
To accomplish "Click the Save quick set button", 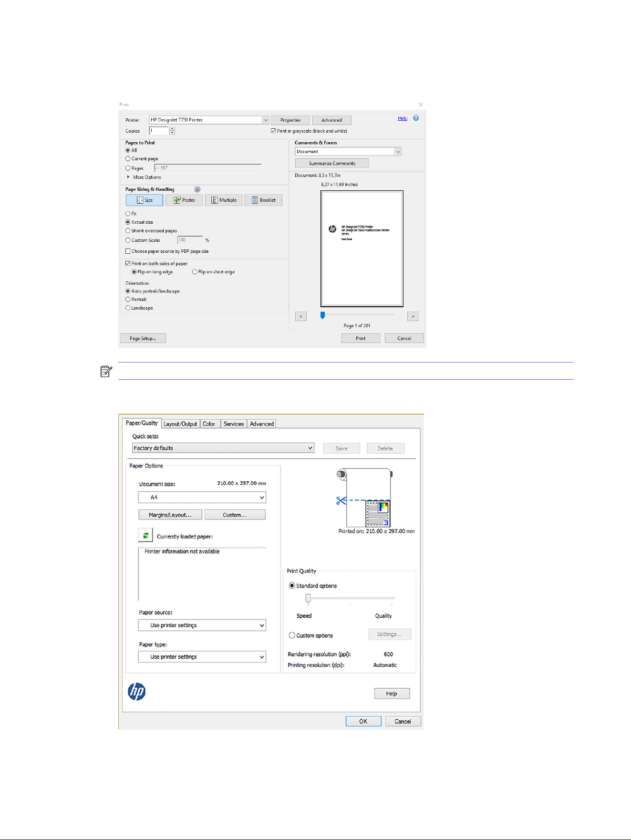I will 341,448.
